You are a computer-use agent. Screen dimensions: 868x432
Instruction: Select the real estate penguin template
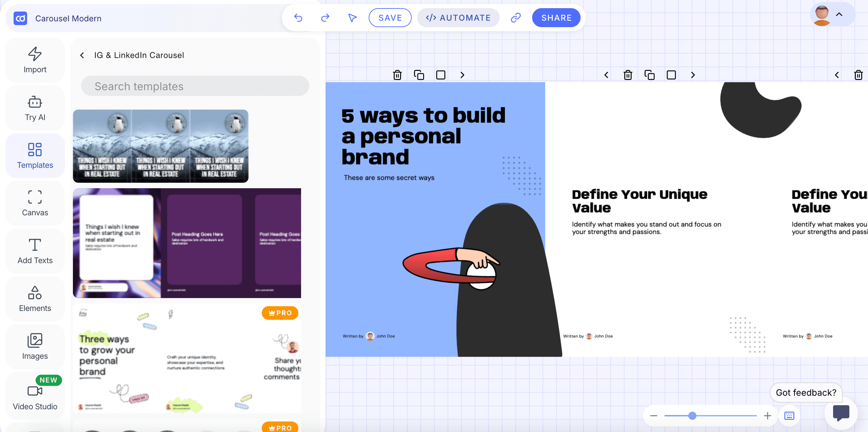[160, 146]
